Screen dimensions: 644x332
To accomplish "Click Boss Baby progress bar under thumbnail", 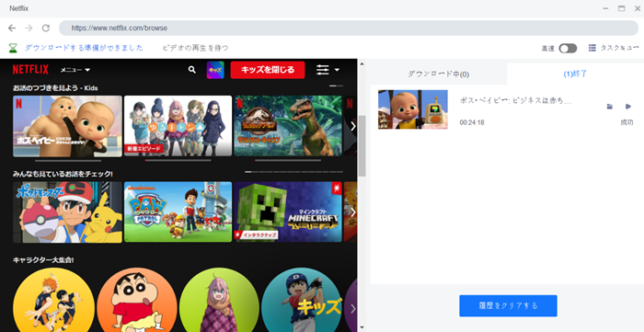I will pyautogui.click(x=68, y=160).
